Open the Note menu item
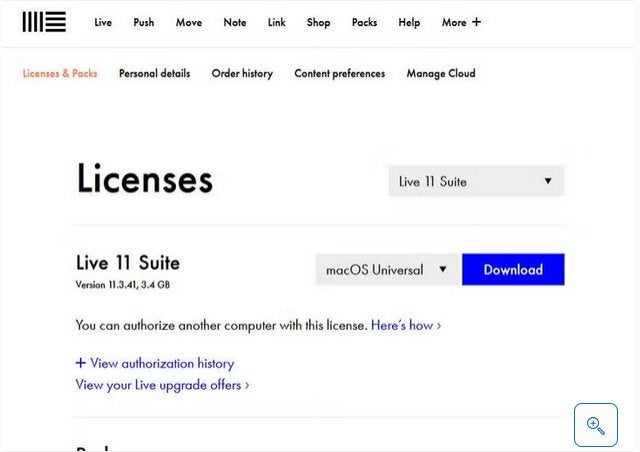This screenshot has height=452, width=640. [x=235, y=22]
